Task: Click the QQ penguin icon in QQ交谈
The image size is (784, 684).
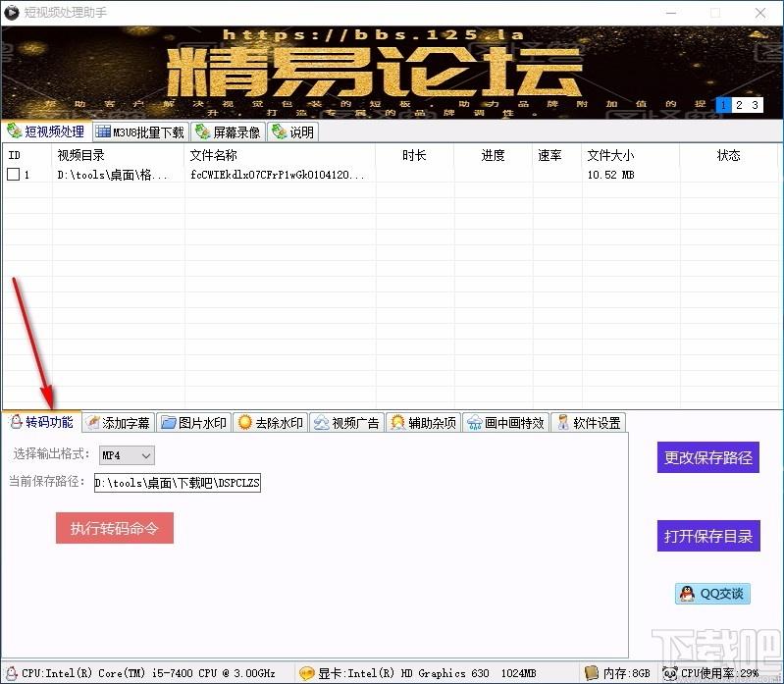Action: tap(688, 594)
